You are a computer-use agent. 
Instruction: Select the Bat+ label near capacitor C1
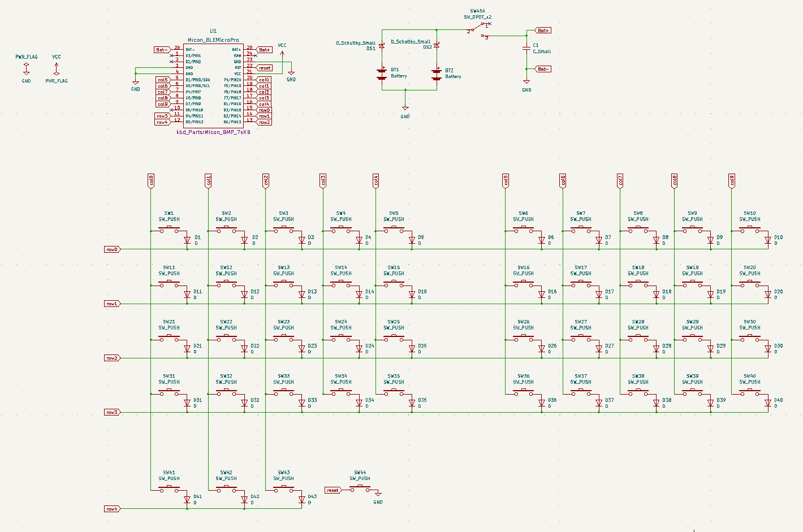click(543, 31)
